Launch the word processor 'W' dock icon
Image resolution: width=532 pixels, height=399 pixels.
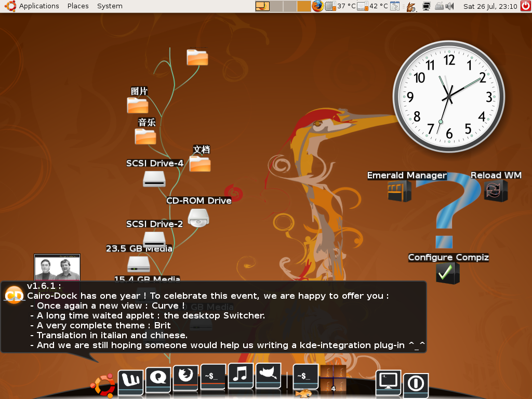tap(130, 382)
